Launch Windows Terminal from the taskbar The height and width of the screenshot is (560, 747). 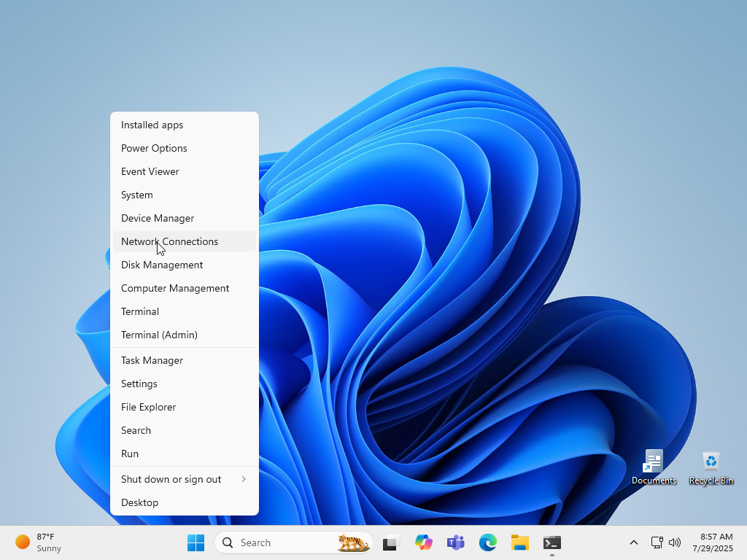tap(551, 542)
